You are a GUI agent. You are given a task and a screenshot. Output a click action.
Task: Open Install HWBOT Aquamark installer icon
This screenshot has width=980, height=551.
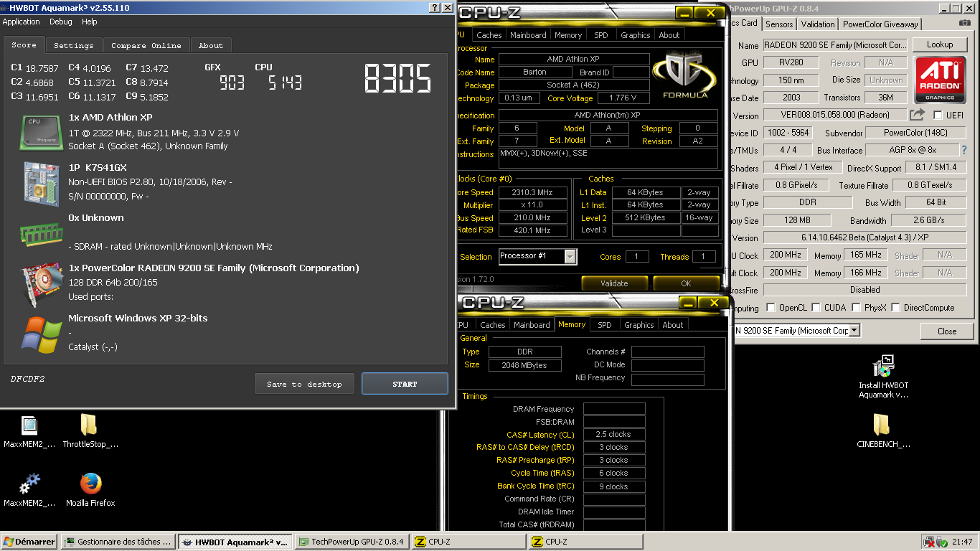pyautogui.click(x=883, y=366)
